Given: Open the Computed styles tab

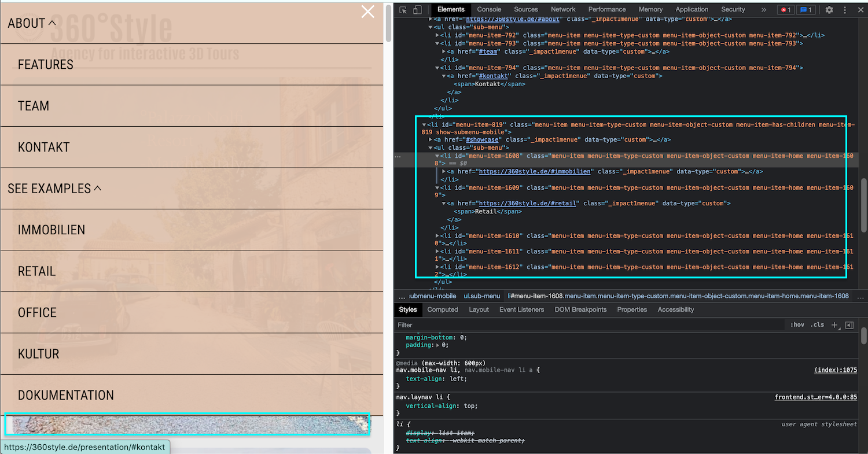Looking at the screenshot, I should [x=443, y=310].
